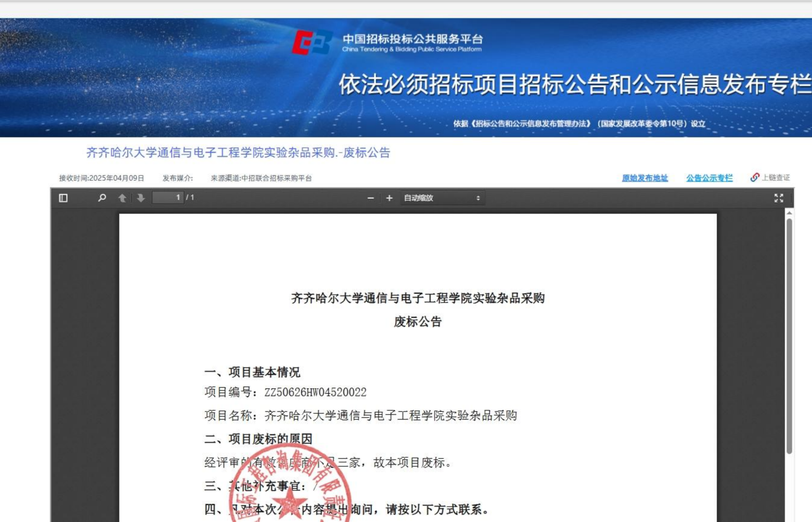Zoom in with the plus button
Image resolution: width=812 pixels, height=522 pixels.
tap(389, 198)
